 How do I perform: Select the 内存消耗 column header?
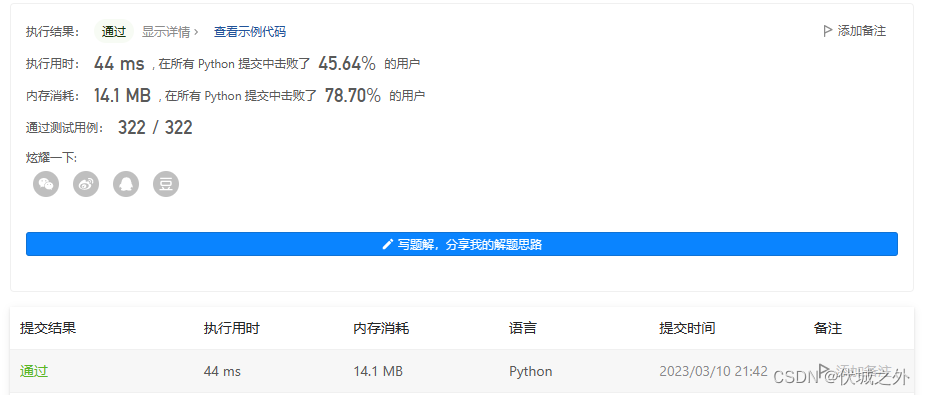381,328
